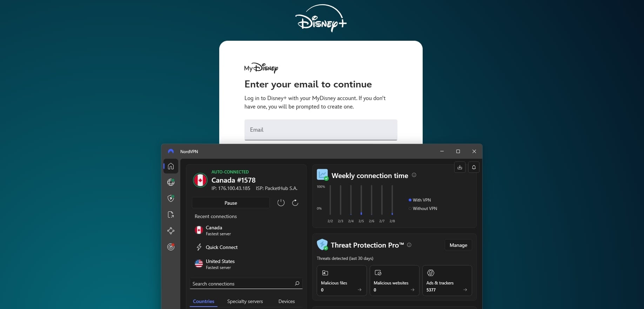Click the ISP: PacketHub S.A. text
This screenshot has height=309, width=644.
pyautogui.click(x=277, y=188)
